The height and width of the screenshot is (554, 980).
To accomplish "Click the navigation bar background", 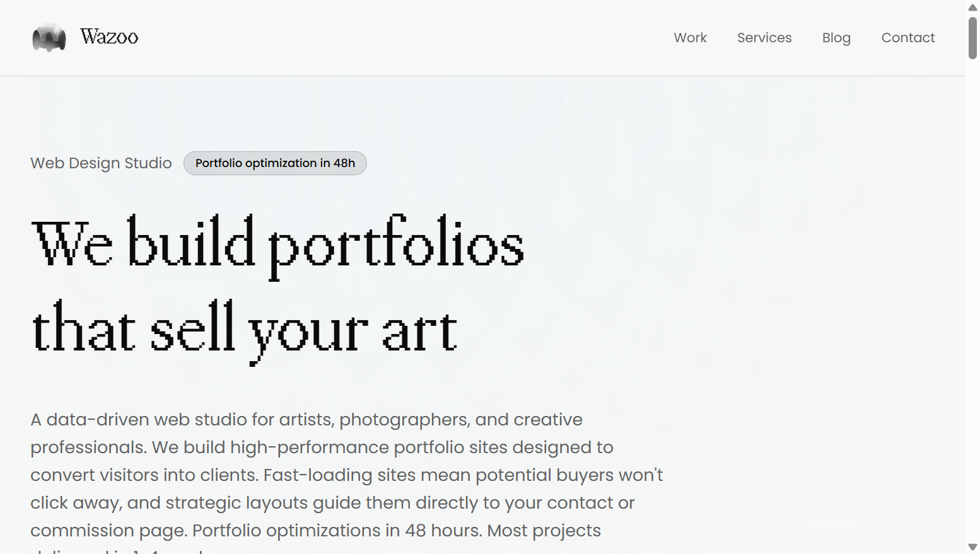I will pos(410,38).
